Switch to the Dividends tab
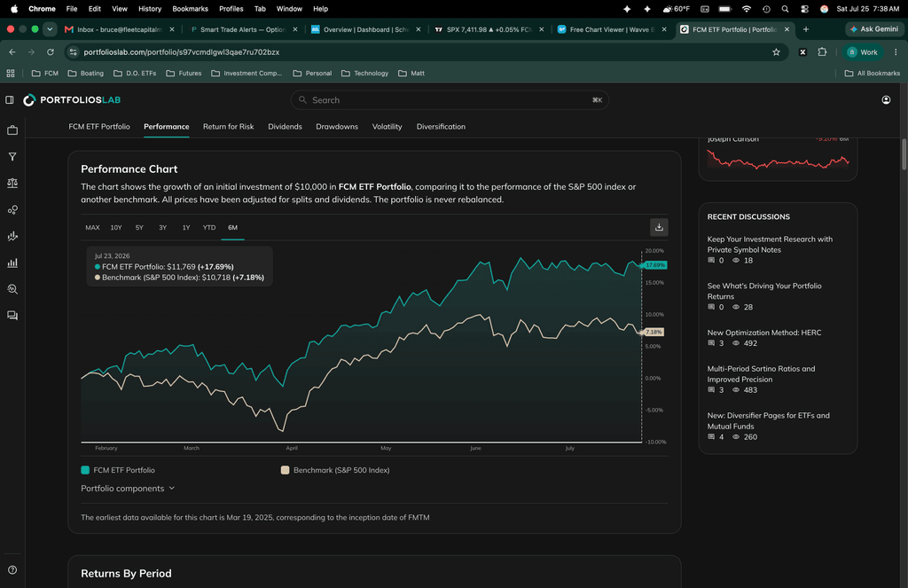 pyautogui.click(x=285, y=126)
